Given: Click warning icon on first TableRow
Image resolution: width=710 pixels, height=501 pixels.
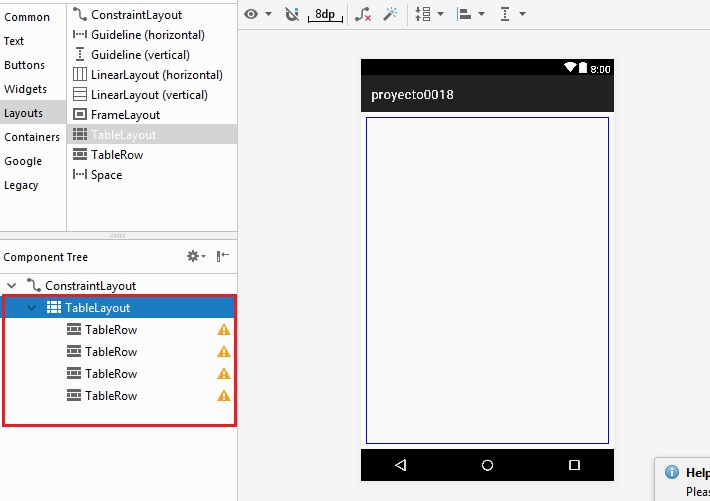Looking at the screenshot, I should tap(224, 330).
